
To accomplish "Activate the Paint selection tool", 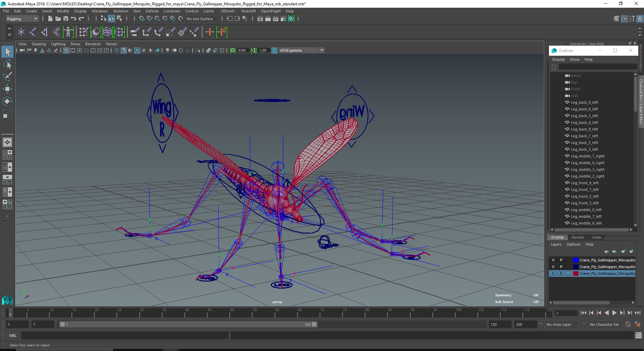I will click(7, 77).
